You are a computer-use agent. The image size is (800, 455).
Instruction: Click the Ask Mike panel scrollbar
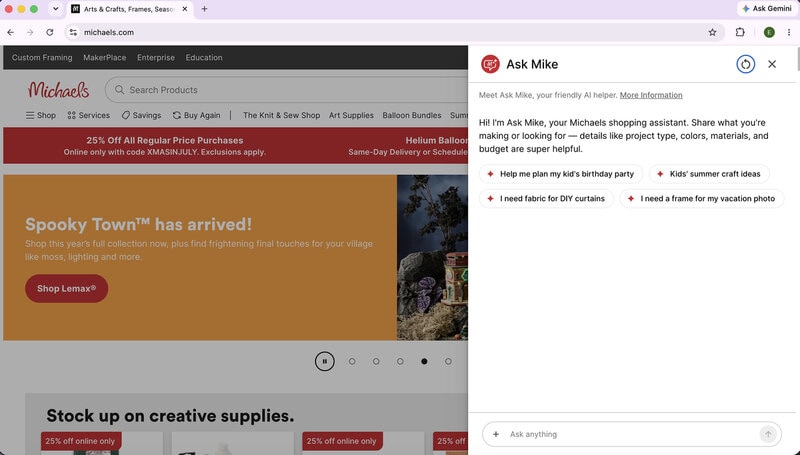[797, 59]
